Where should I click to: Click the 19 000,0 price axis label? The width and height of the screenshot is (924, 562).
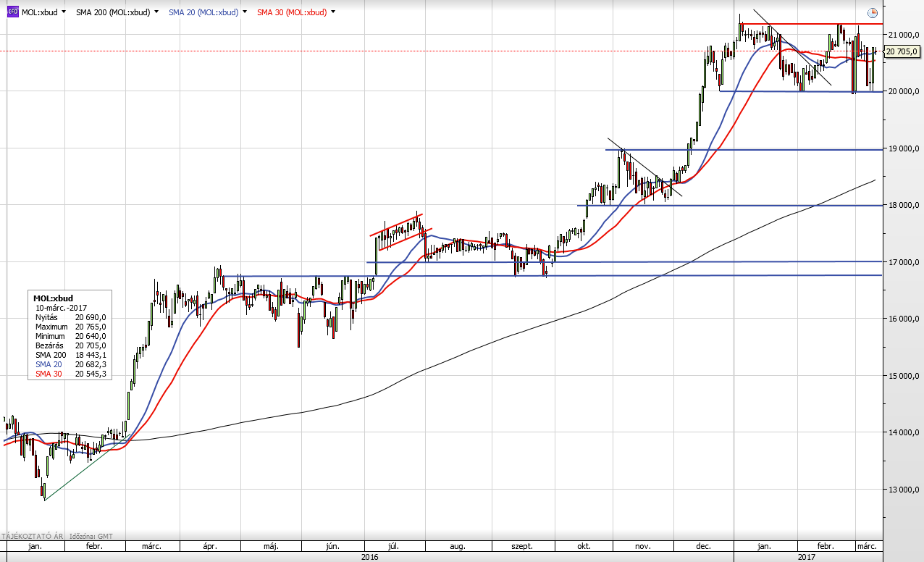coord(903,148)
